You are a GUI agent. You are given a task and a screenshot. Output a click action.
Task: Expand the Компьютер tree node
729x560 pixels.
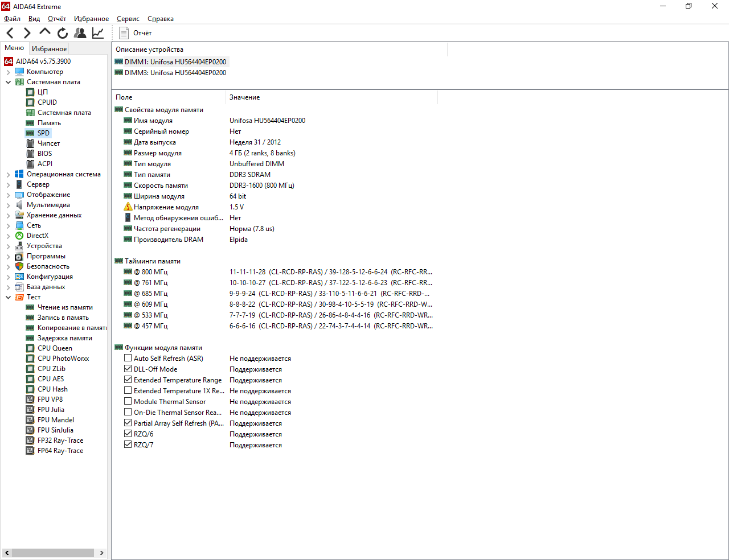pyautogui.click(x=8, y=72)
